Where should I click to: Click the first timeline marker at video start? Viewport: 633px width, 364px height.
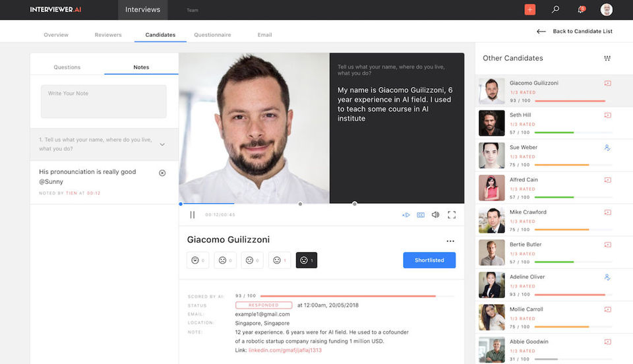coord(181,204)
